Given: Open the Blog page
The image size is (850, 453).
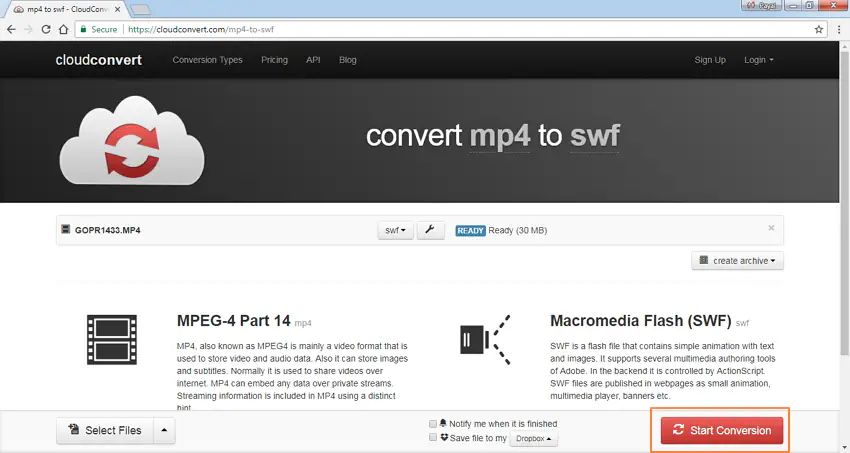Looking at the screenshot, I should click(x=347, y=60).
